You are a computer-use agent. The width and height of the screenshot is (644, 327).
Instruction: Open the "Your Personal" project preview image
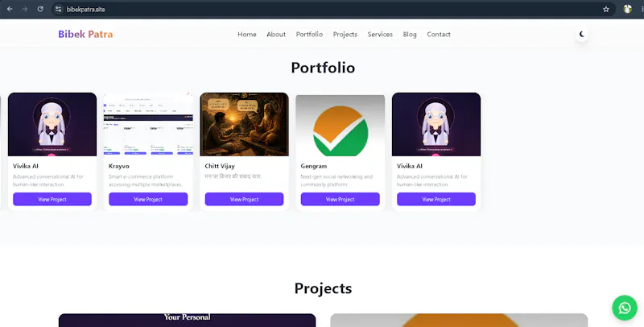(x=188, y=321)
